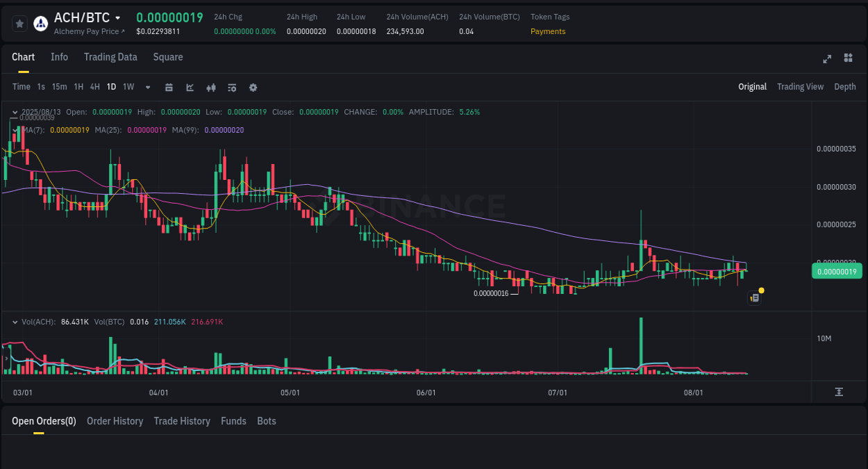Expand the Token Tags Payments section
The image size is (868, 469).
(548, 31)
